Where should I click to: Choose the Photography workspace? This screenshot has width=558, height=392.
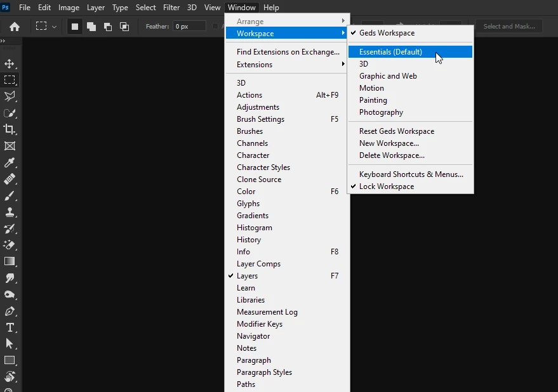click(x=410, y=112)
